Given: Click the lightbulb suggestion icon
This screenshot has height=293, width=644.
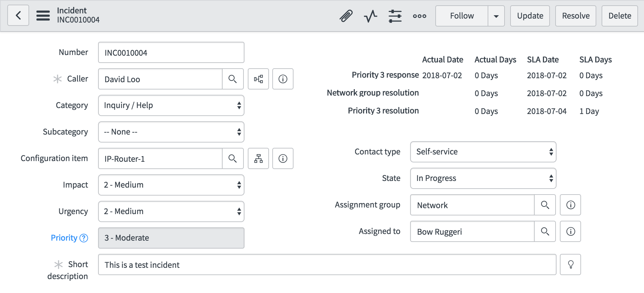Looking at the screenshot, I should (x=570, y=264).
